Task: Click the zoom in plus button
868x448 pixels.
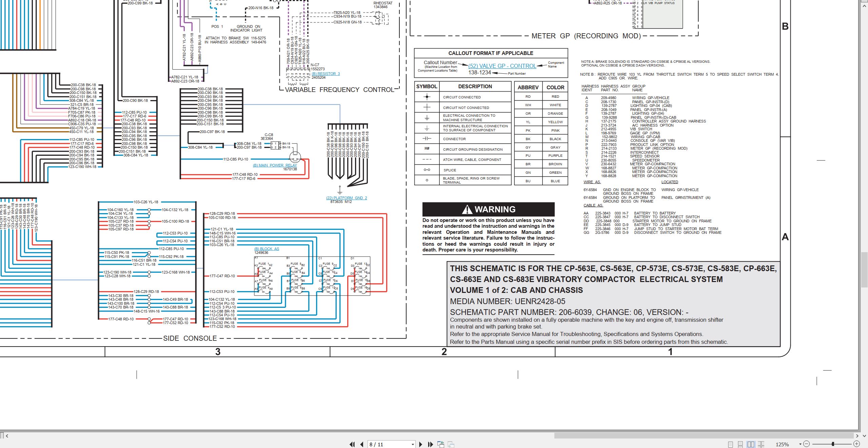Action: [856, 444]
